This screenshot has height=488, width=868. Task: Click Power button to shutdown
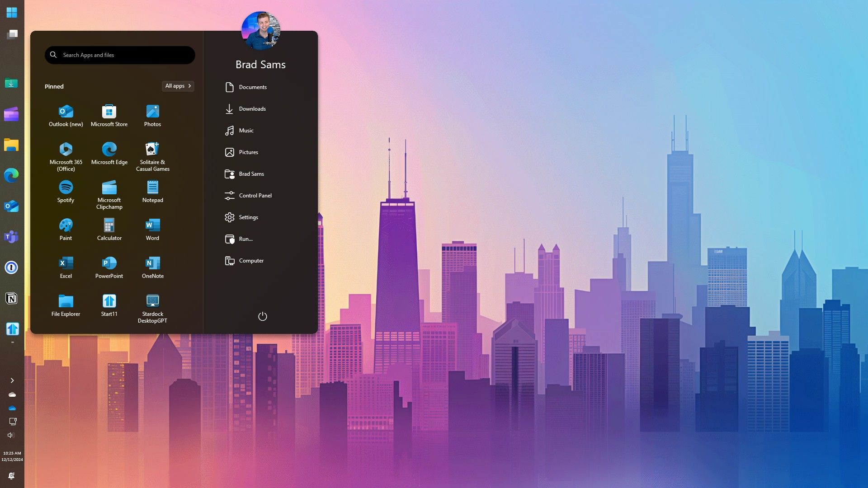262,316
